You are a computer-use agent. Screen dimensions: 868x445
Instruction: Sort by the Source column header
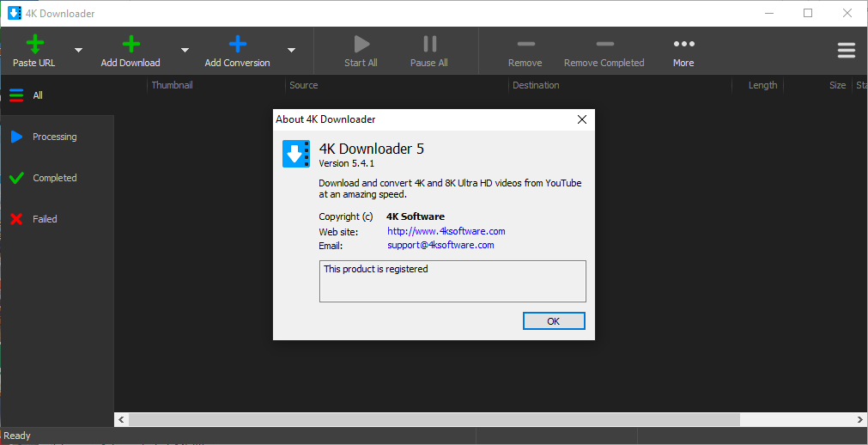pyautogui.click(x=397, y=85)
